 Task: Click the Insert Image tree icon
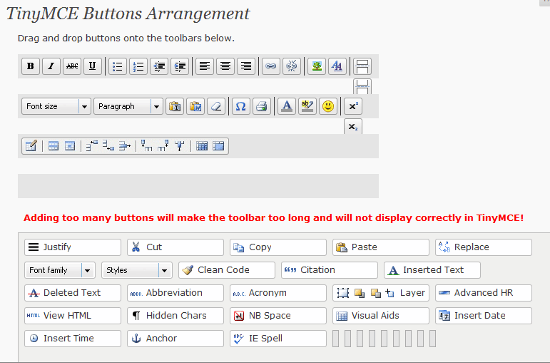pos(316,66)
